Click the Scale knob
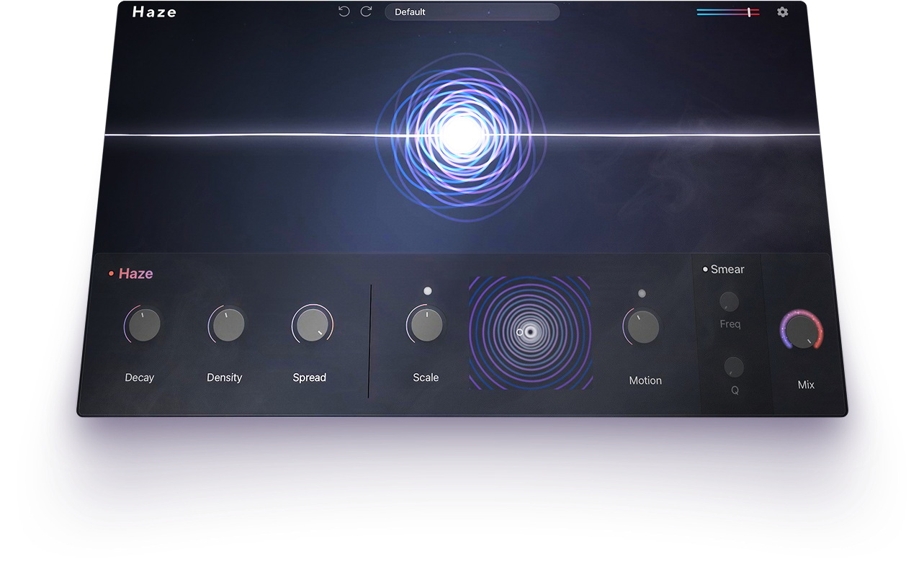The height and width of the screenshot is (572, 924). [426, 325]
